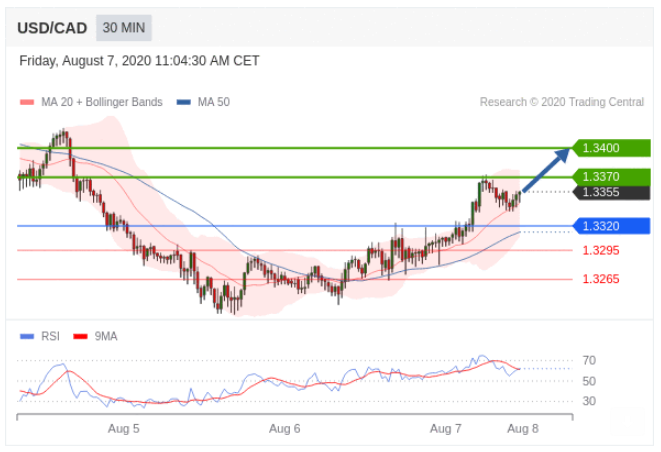Select the 1.3370 green resistance tag
661x452 pixels.
click(x=611, y=177)
